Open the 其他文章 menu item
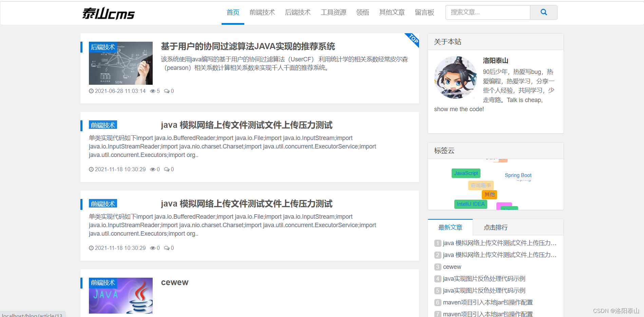The height and width of the screenshot is (317, 644). pos(392,12)
